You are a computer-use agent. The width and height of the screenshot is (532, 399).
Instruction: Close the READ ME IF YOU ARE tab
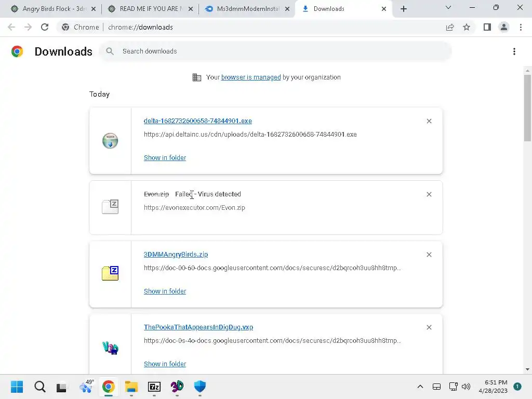191,9
